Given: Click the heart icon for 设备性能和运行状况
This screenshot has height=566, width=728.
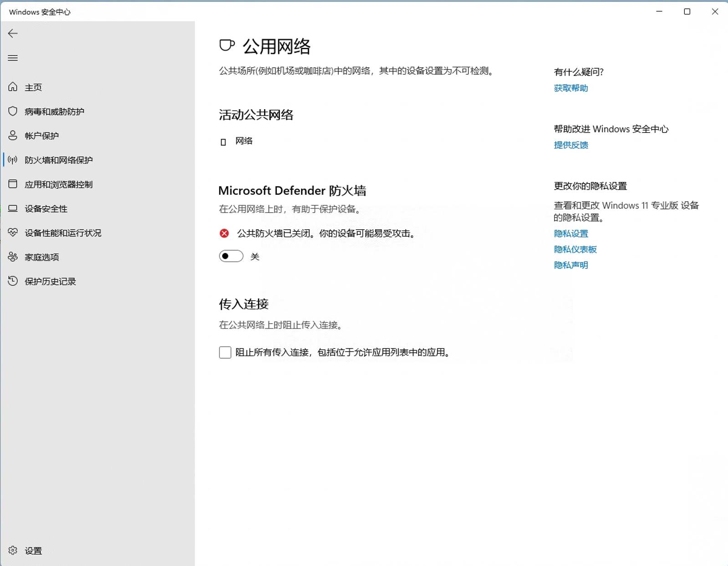Looking at the screenshot, I should pos(13,232).
